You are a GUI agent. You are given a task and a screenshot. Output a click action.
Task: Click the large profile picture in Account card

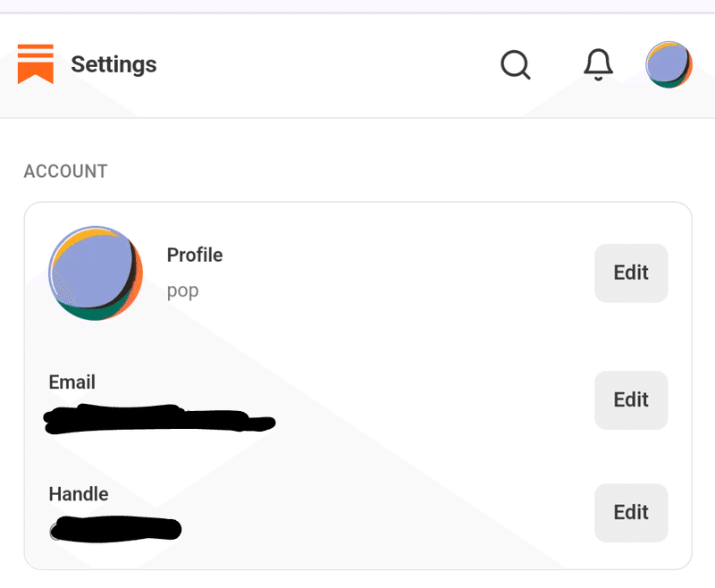[x=96, y=273]
